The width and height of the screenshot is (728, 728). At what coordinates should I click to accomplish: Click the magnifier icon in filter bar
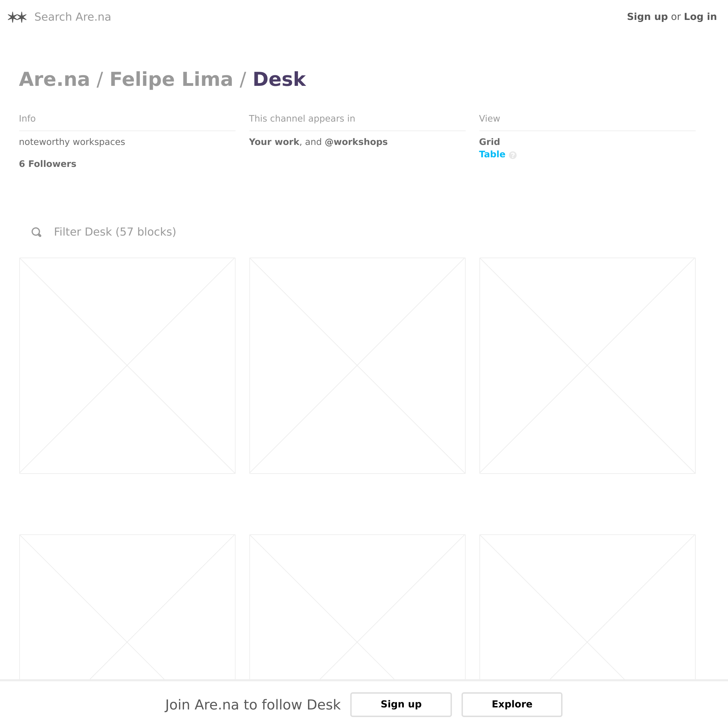pos(36,232)
